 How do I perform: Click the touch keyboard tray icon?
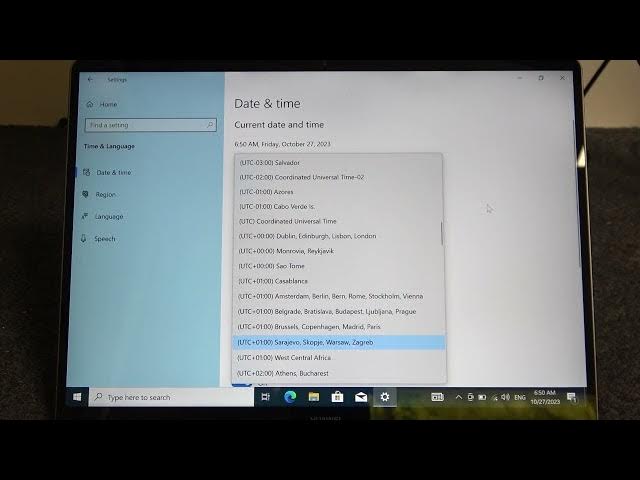click(437, 397)
